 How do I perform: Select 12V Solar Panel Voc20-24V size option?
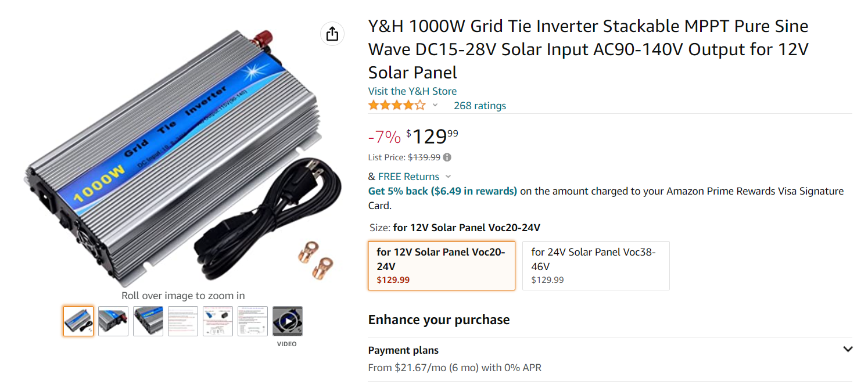(441, 265)
